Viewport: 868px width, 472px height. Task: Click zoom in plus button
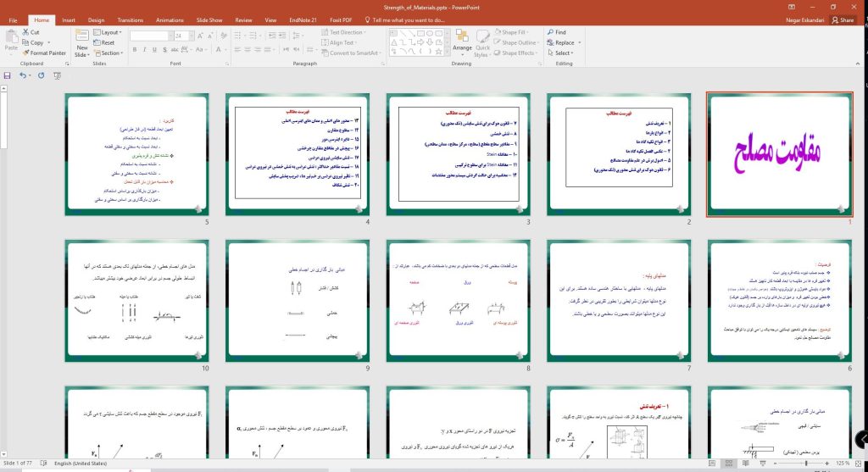(x=827, y=464)
